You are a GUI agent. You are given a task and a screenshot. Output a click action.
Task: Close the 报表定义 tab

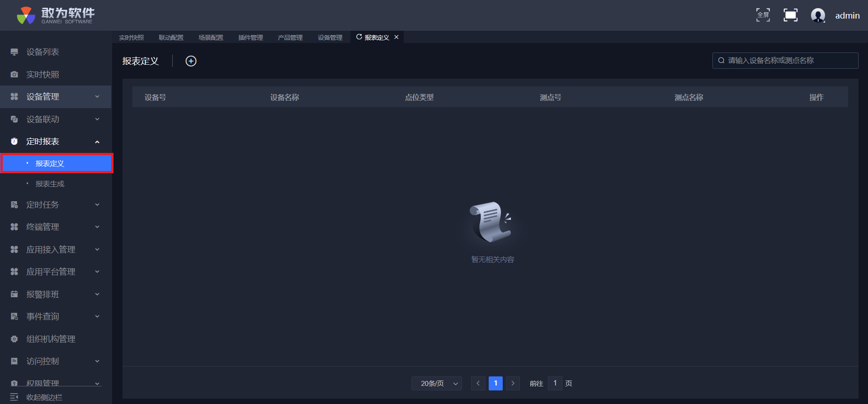(396, 37)
